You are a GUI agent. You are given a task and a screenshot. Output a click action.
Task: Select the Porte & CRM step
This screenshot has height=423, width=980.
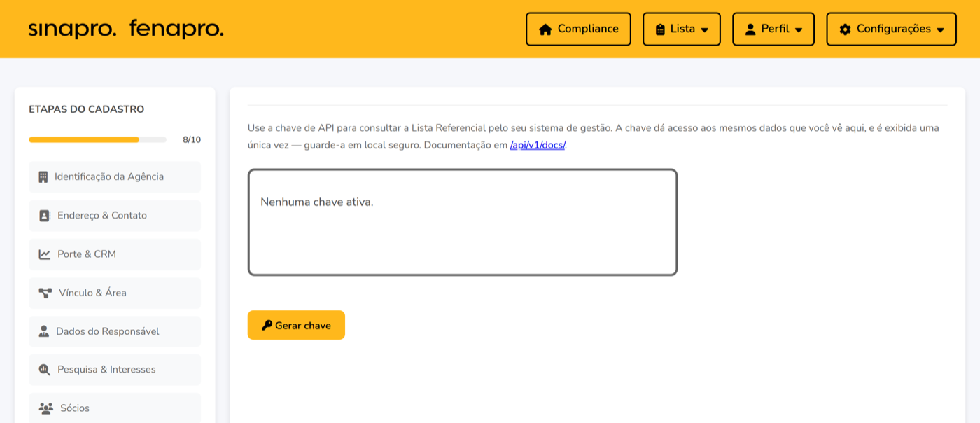(115, 254)
